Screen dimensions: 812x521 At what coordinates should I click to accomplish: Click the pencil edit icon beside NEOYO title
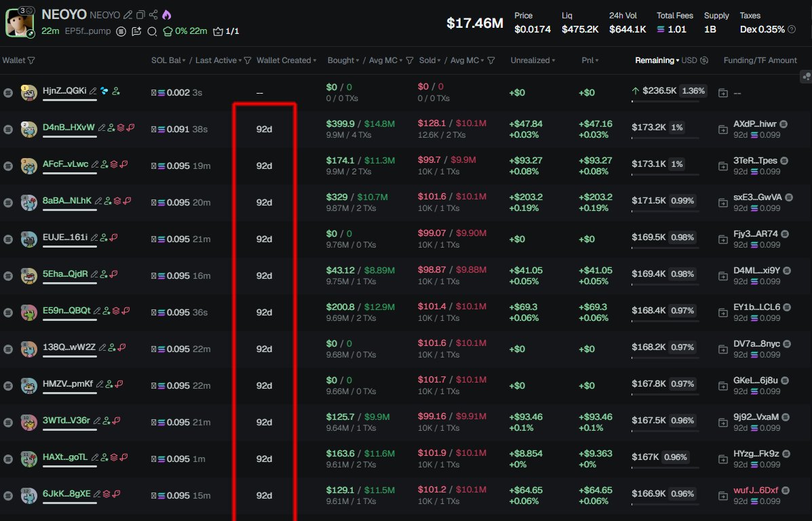click(x=128, y=15)
